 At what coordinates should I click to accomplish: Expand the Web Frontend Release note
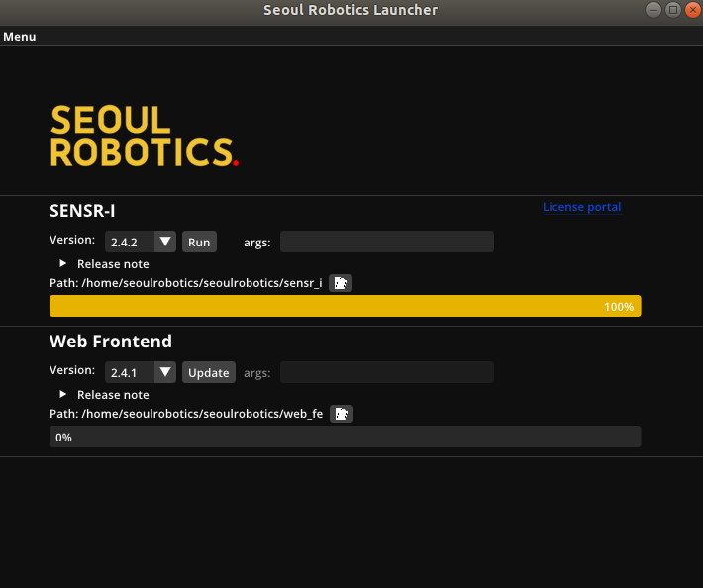105,395
